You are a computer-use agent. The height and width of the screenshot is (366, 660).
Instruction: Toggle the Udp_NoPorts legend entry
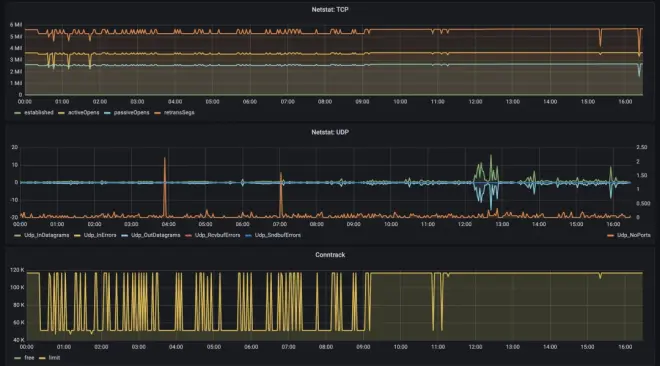(x=633, y=235)
